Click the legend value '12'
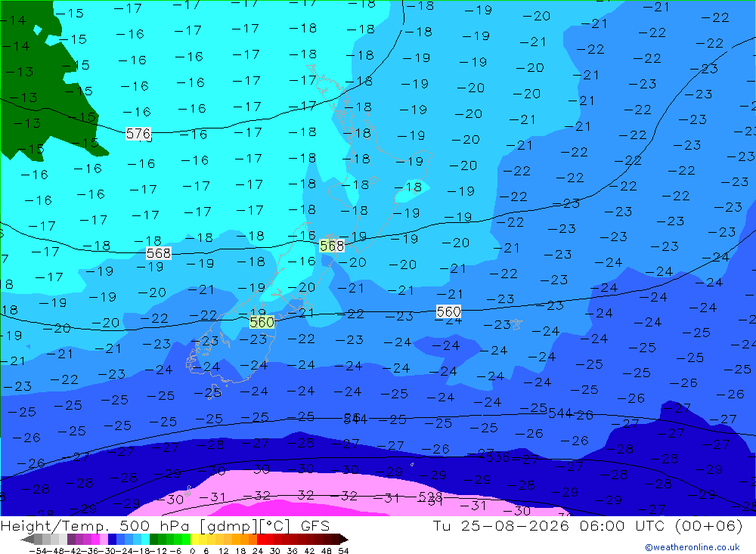This screenshot has height=554, width=756. point(223,551)
